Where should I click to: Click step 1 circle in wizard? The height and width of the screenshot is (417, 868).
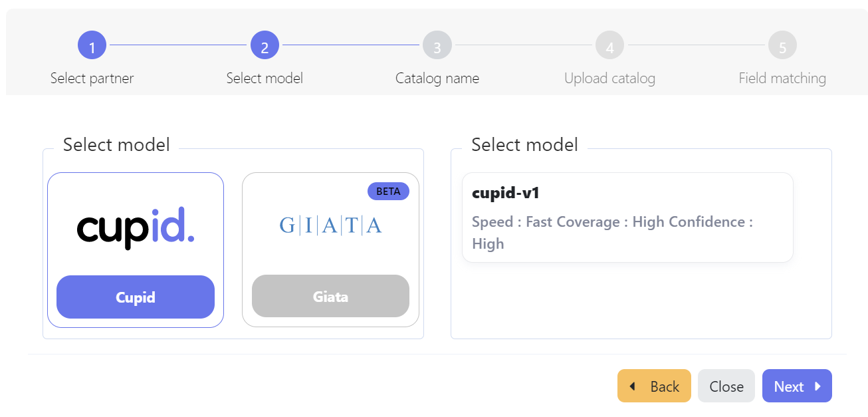coord(92,46)
